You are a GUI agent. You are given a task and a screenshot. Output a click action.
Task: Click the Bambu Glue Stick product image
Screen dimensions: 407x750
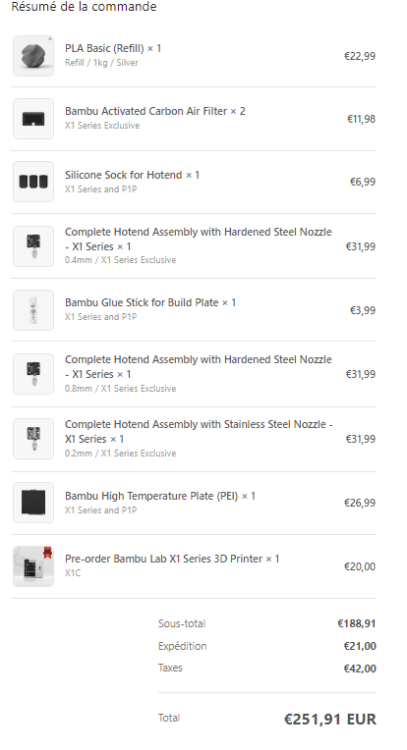tap(33, 310)
